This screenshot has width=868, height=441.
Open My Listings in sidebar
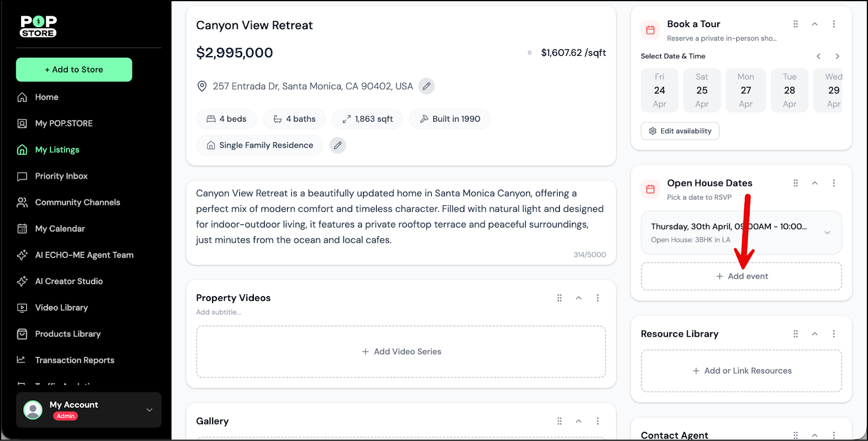point(57,150)
